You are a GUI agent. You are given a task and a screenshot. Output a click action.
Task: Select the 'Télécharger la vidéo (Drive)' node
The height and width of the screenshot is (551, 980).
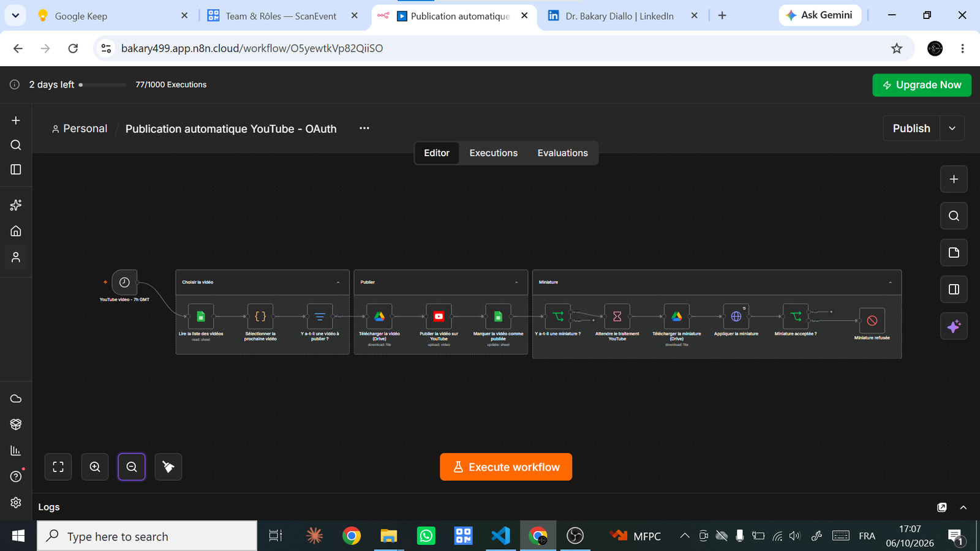click(x=379, y=317)
